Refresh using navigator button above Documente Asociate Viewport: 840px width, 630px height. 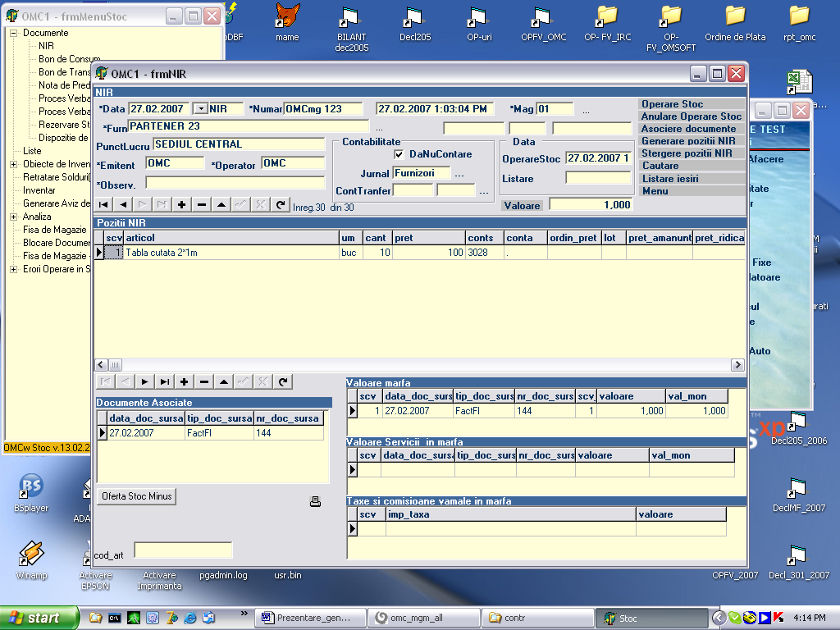click(283, 381)
